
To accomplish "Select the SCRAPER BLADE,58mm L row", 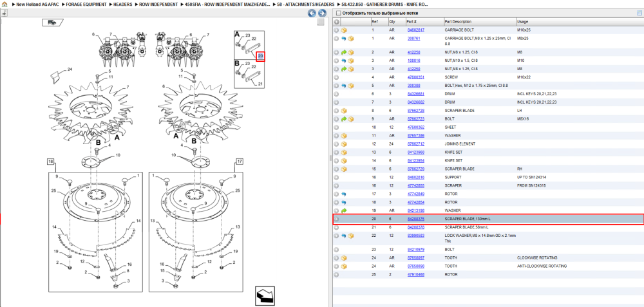I will pyautogui.click(x=488, y=227).
